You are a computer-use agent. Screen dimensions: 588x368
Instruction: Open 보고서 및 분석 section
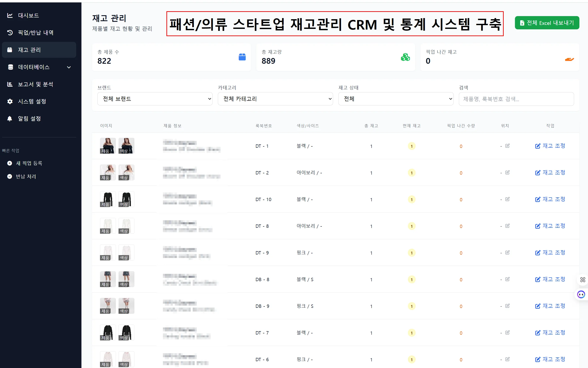[39, 84]
